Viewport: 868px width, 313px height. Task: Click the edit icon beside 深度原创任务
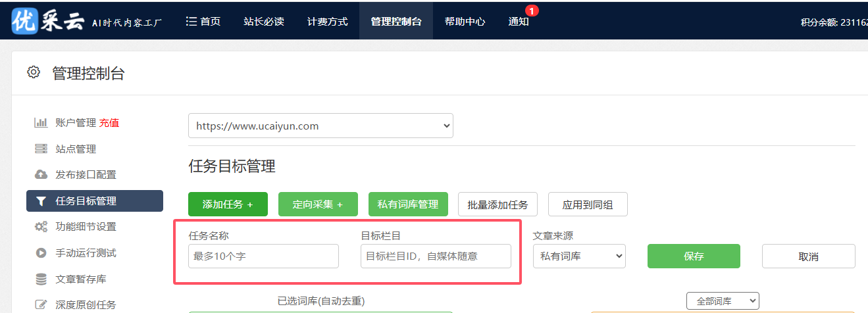click(41, 304)
